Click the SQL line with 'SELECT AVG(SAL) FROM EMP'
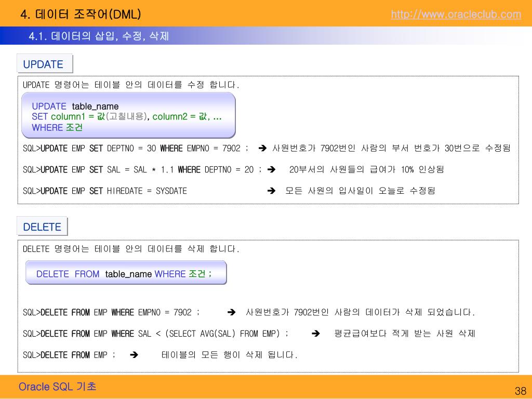The image size is (532, 399). [156, 334]
